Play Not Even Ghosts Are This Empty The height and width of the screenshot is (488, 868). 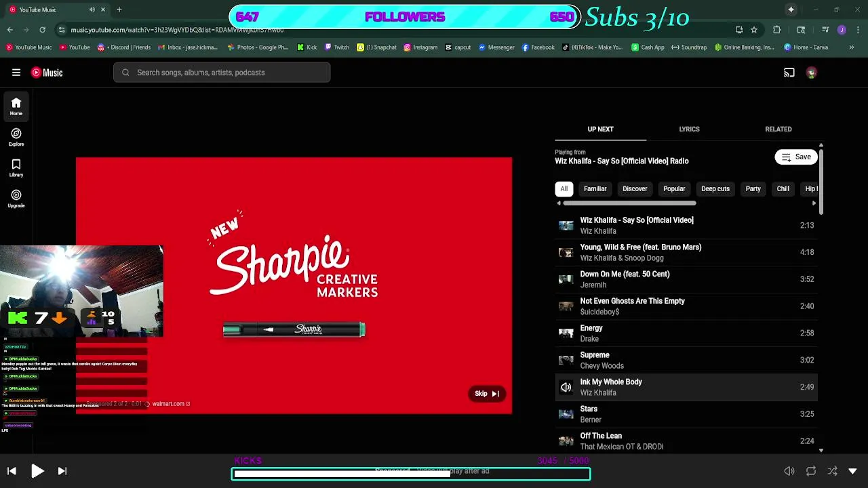686,306
